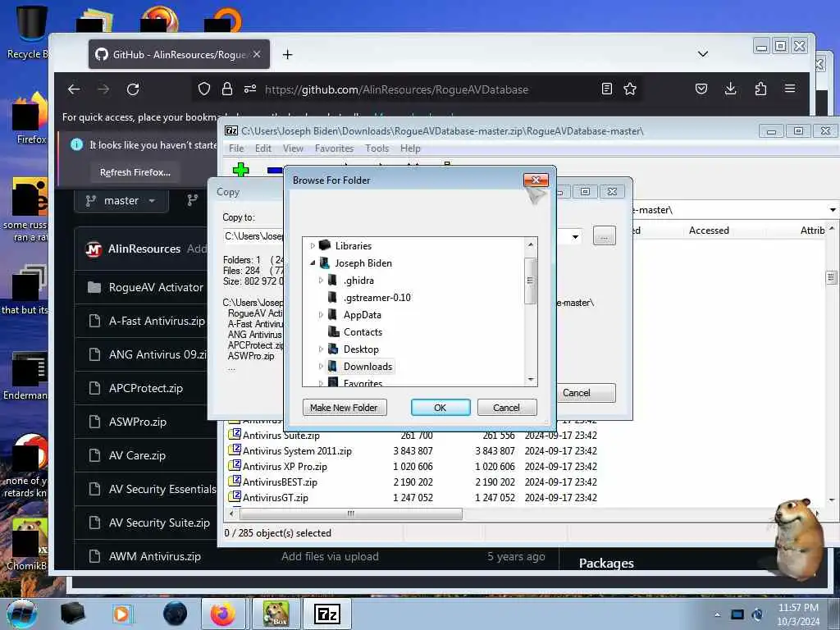Open View menu in 7-Zip
Image resolution: width=840 pixels, height=630 pixels.
pos(293,148)
